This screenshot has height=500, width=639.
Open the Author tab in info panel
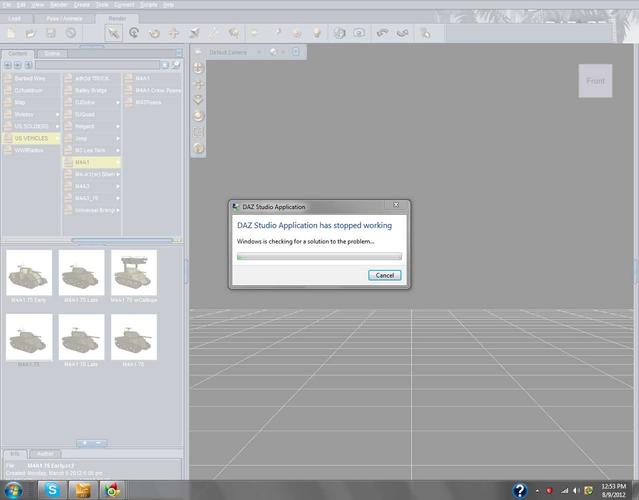click(x=45, y=454)
